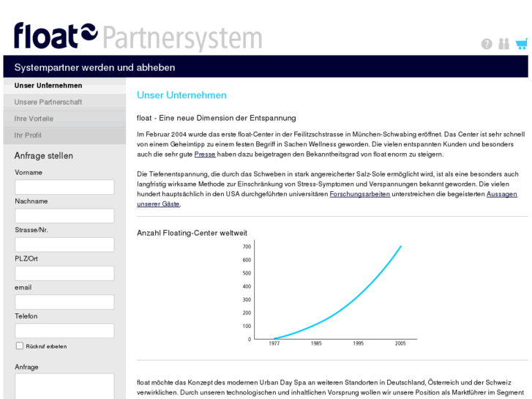The width and height of the screenshot is (532, 399).
Task: Click 'Systempartner werden und abheben' banner text
Action: 94,67
